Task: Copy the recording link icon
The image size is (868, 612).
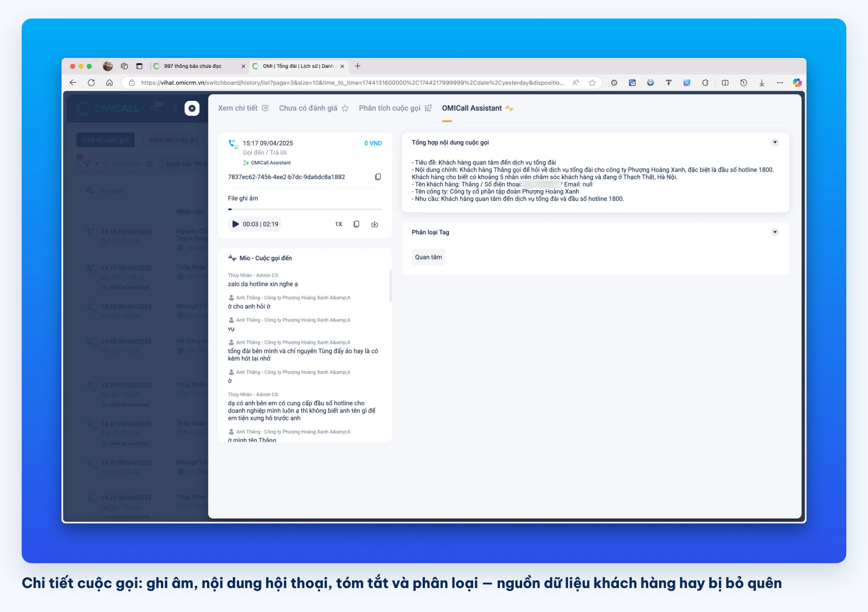Action: (x=356, y=224)
